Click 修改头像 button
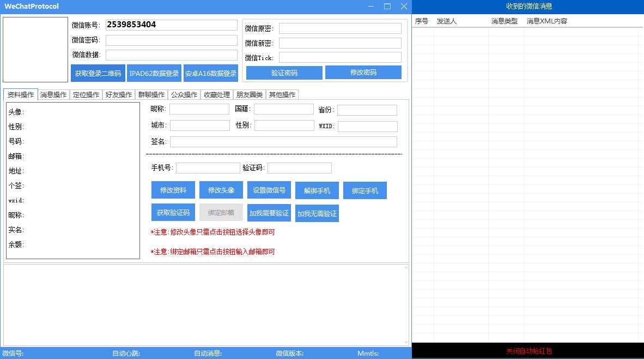 (x=221, y=190)
